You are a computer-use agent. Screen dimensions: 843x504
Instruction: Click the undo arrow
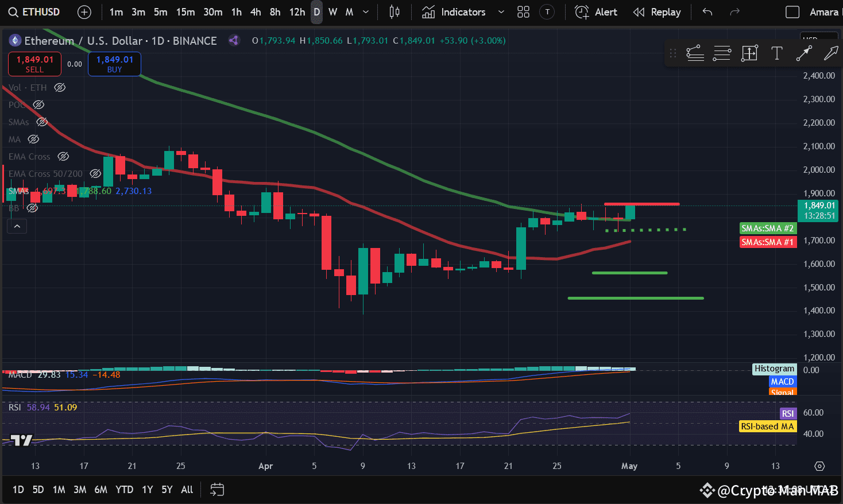pyautogui.click(x=707, y=11)
